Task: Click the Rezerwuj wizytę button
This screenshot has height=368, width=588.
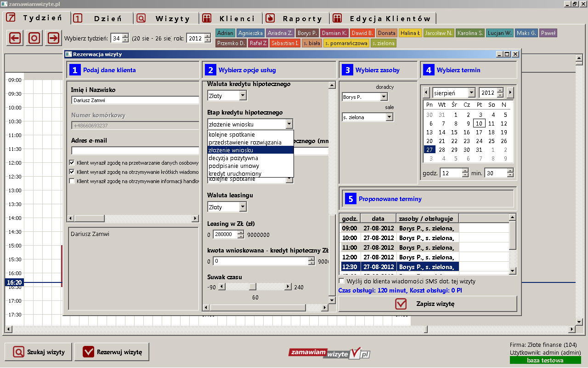Action: (112, 352)
